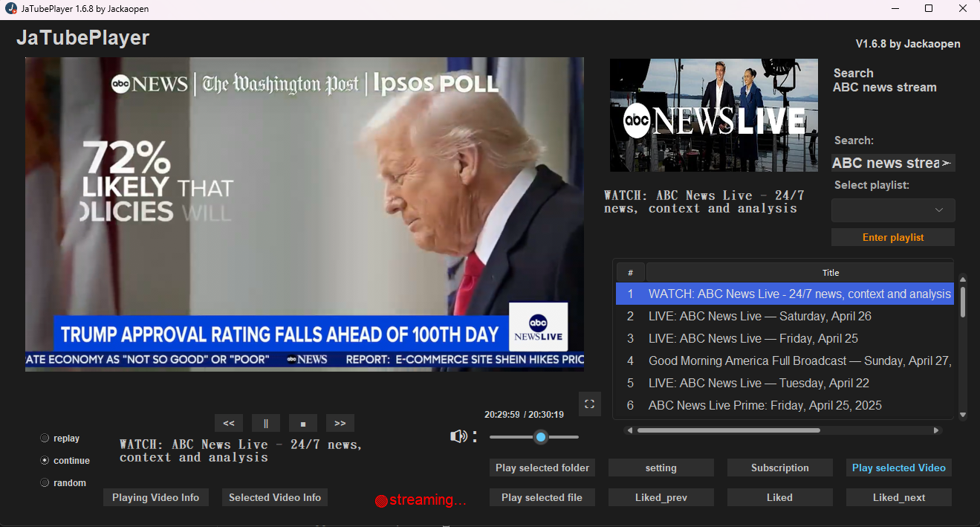Click the previous track button (<<)
The height and width of the screenshot is (527, 980).
coord(229,423)
